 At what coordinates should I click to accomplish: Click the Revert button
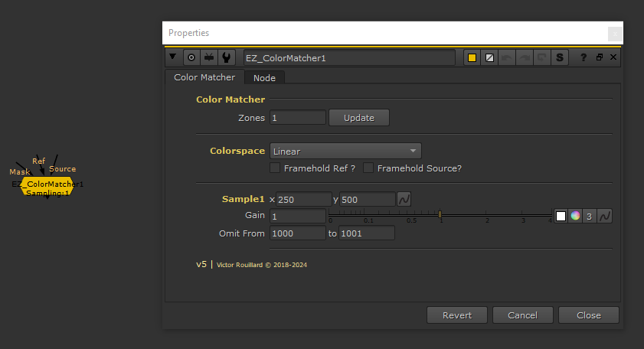[x=457, y=315]
